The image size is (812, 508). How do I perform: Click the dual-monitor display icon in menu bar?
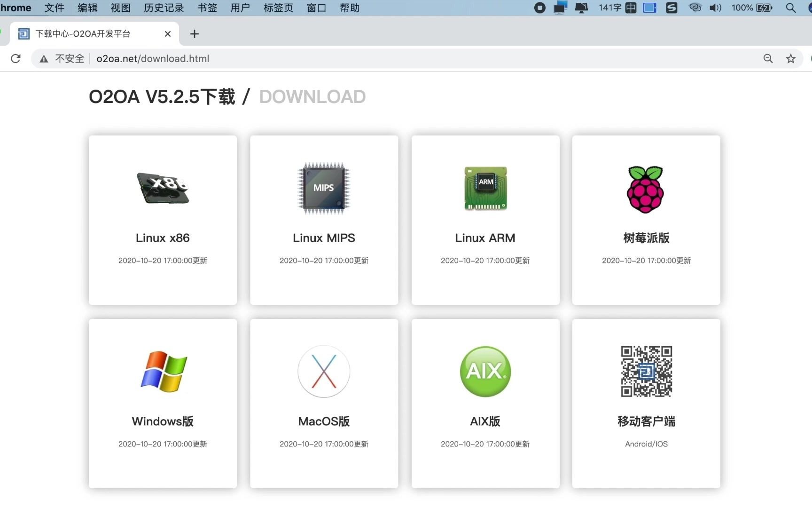[561, 8]
